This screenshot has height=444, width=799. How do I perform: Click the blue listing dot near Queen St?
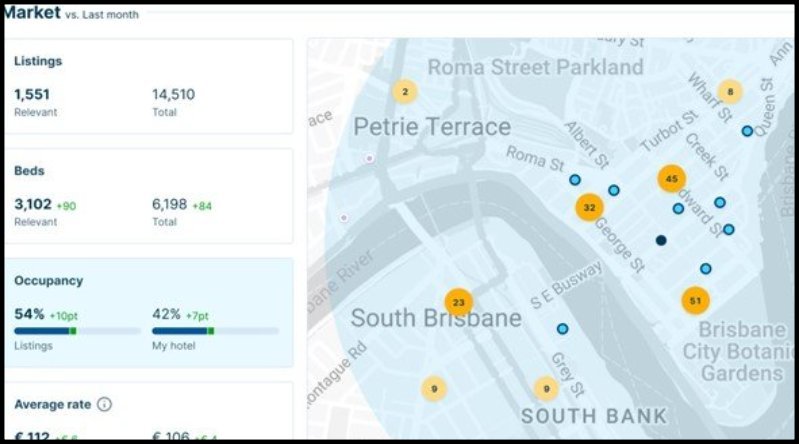pyautogui.click(x=747, y=131)
